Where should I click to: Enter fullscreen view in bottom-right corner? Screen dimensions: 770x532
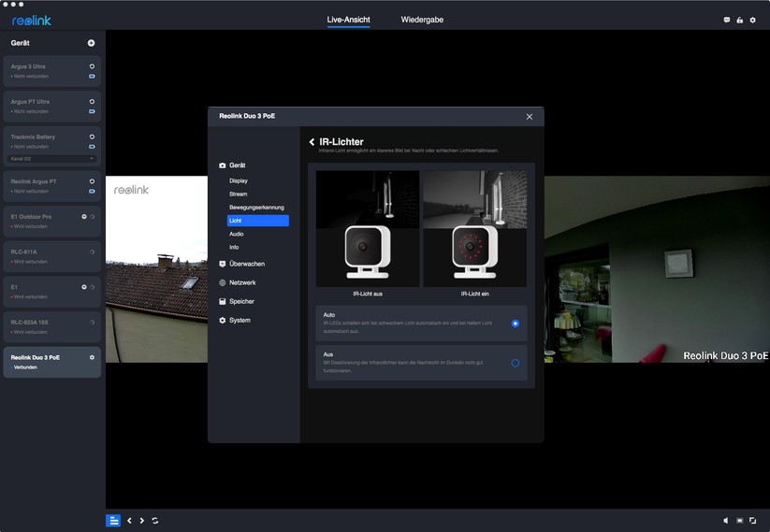752,521
